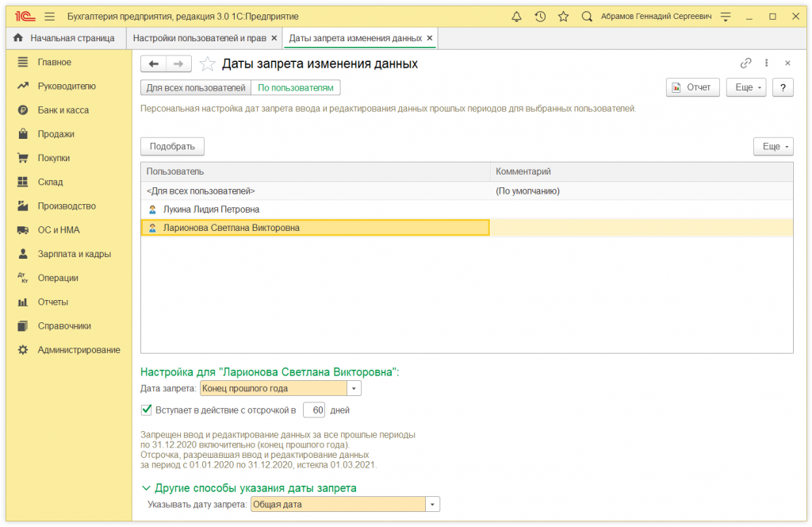Copy link to this form icon
Viewport: 812px width, 527px height.
click(x=745, y=63)
